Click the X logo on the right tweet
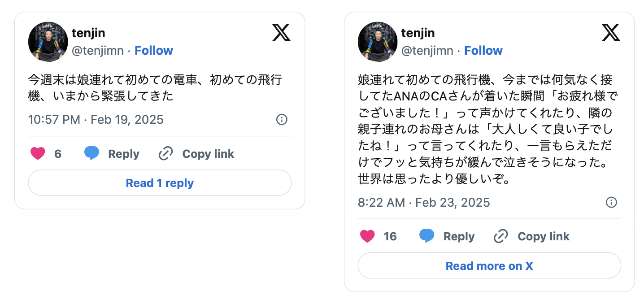The image size is (644, 304). pos(611,33)
